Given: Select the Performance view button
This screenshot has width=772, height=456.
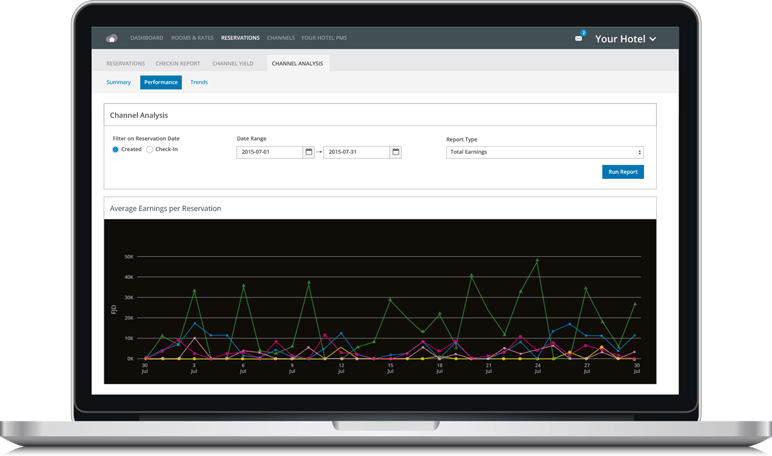Looking at the screenshot, I should pos(161,82).
